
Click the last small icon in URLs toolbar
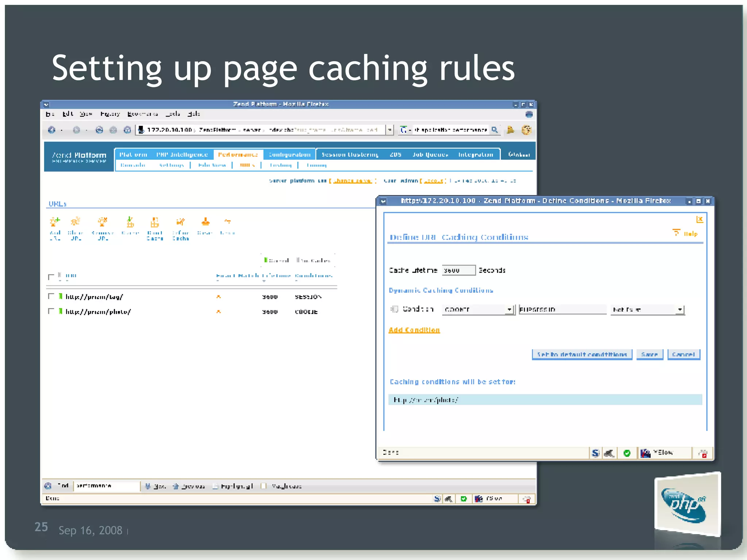click(228, 221)
